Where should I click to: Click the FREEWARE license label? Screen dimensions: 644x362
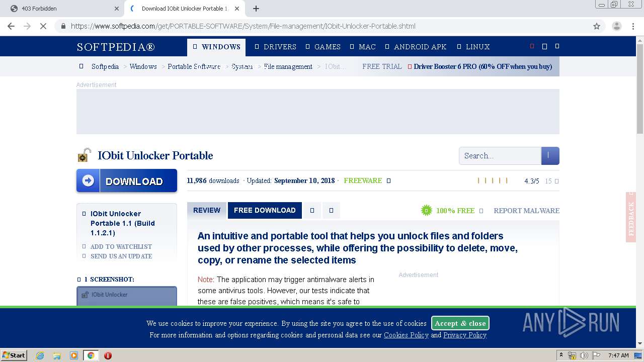click(363, 180)
